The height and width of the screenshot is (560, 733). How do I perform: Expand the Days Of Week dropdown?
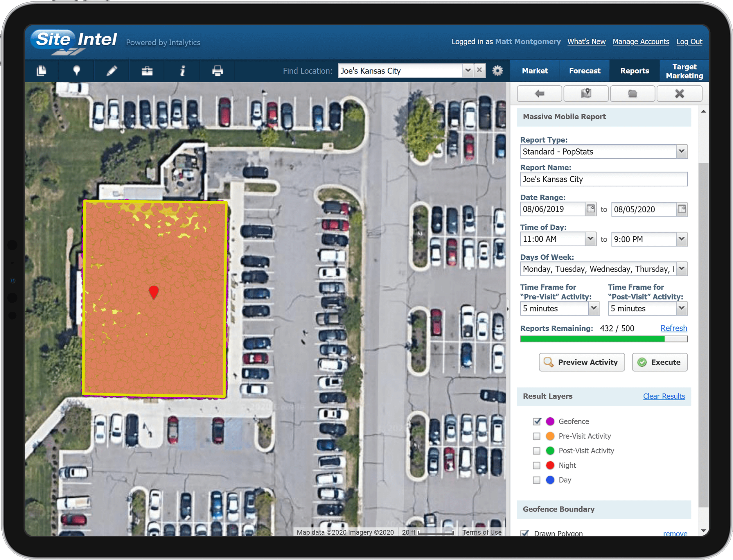tap(682, 269)
